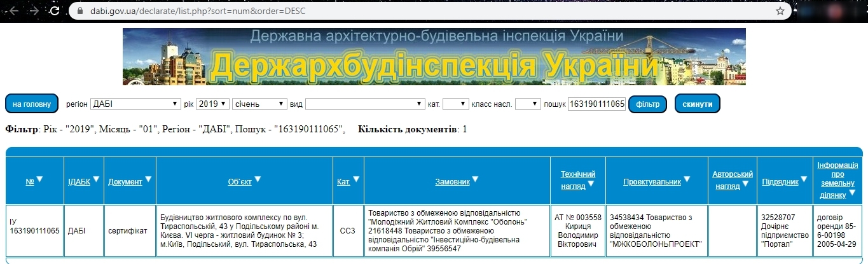The height and width of the screenshot is (264, 868).
Task: Select the Дочірнє підприємство Портал cell
Action: coord(785,230)
